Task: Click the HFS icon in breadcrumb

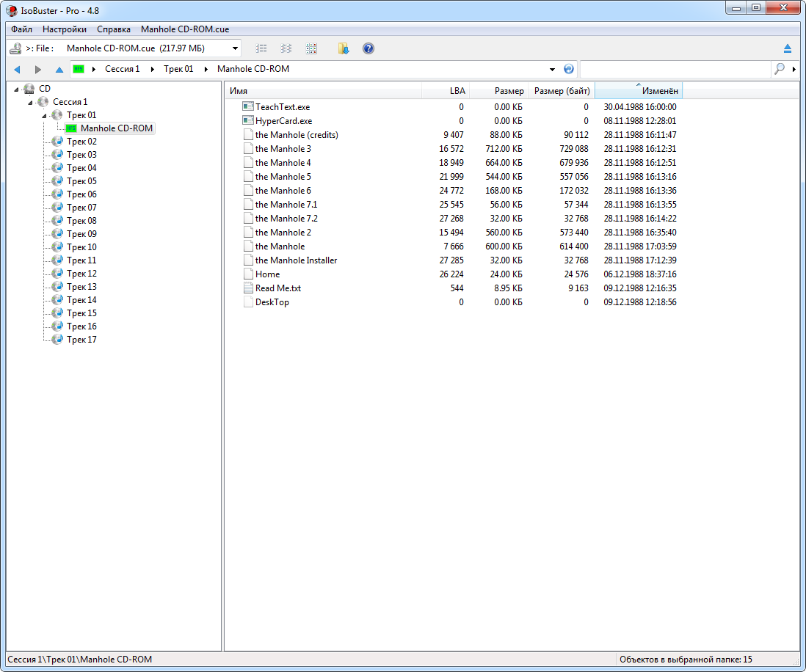Action: tap(78, 69)
